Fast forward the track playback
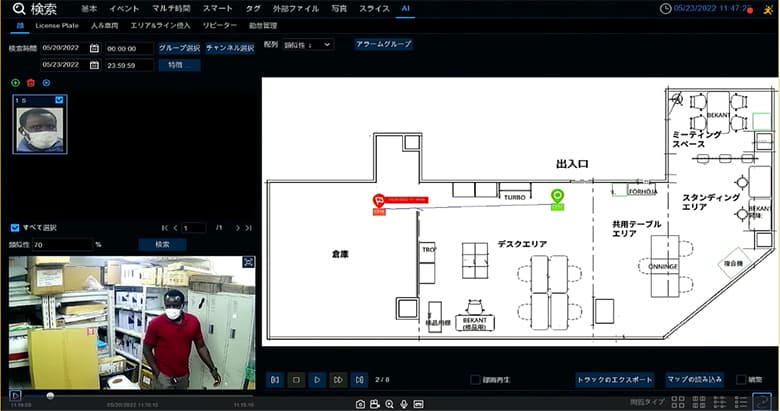780x411 pixels. pyautogui.click(x=338, y=380)
